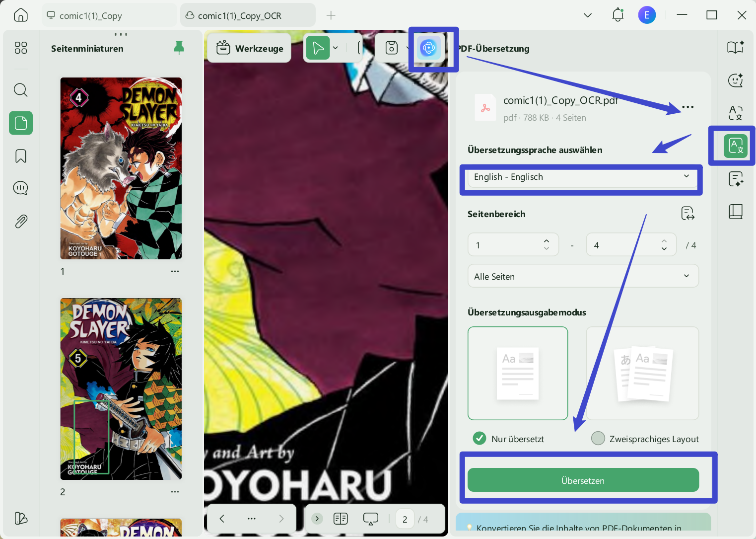
Task: Start translation with the Übersetzen button
Action: (x=583, y=480)
